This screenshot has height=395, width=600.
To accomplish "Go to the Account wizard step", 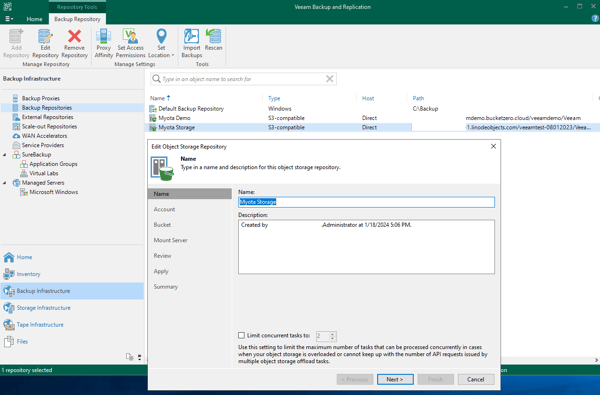I will pyautogui.click(x=164, y=209).
